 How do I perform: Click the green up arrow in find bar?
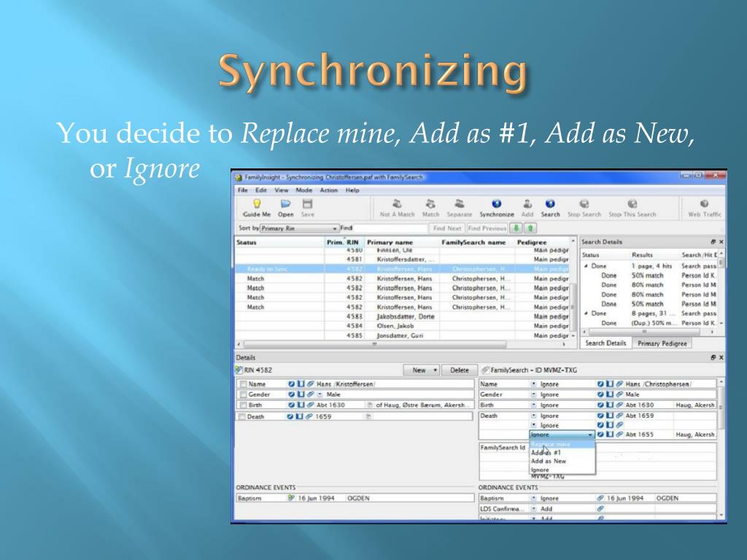pyautogui.click(x=531, y=228)
